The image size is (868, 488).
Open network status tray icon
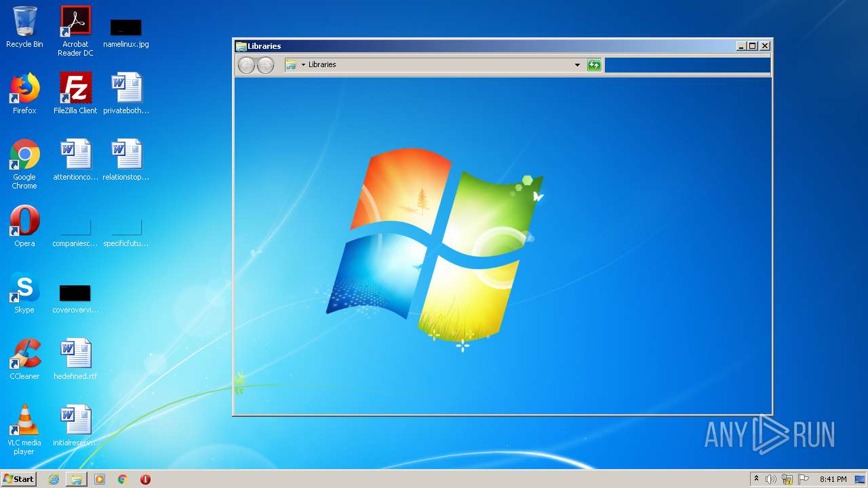point(787,479)
